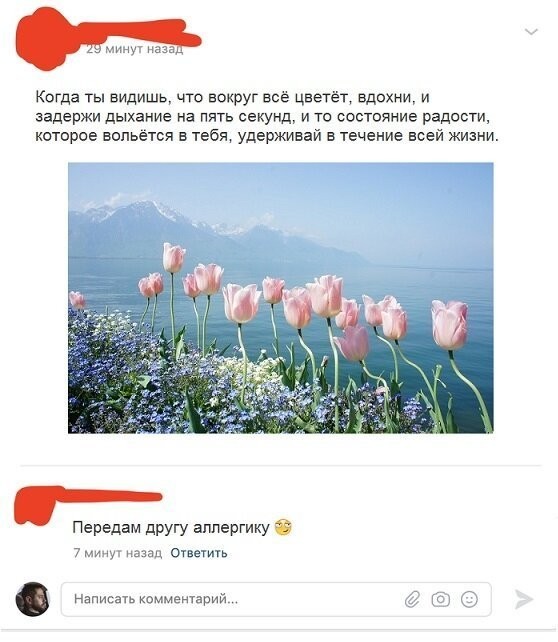The width and height of the screenshot is (558, 642).
Task: Open the '29 минут назад' post timestamp
Action: (135, 50)
